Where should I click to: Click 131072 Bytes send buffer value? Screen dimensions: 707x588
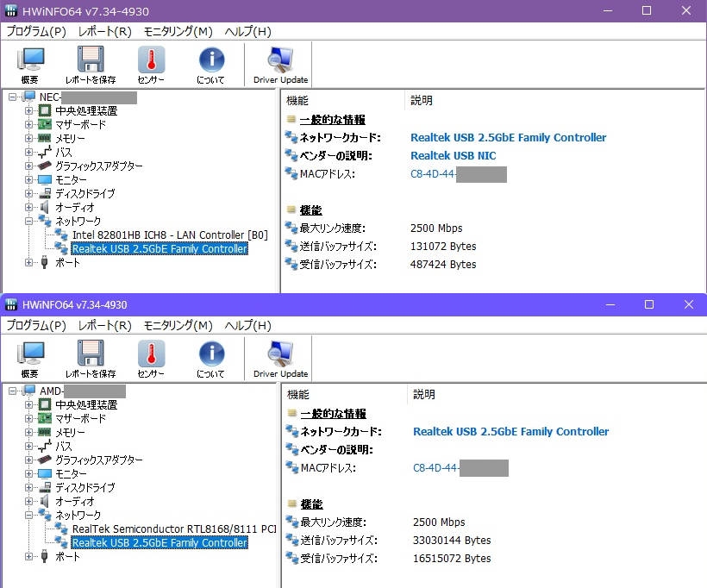click(443, 247)
